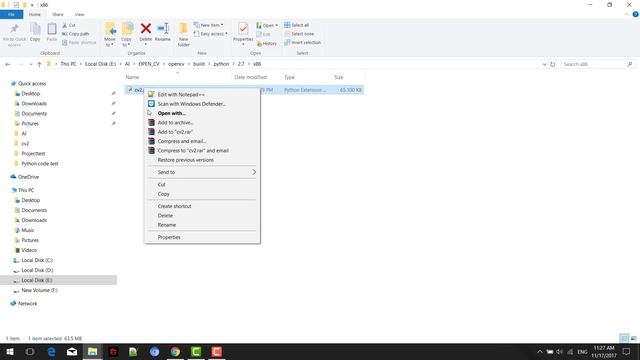
Task: Click the Search x86 input field
Action: [x=597, y=64]
